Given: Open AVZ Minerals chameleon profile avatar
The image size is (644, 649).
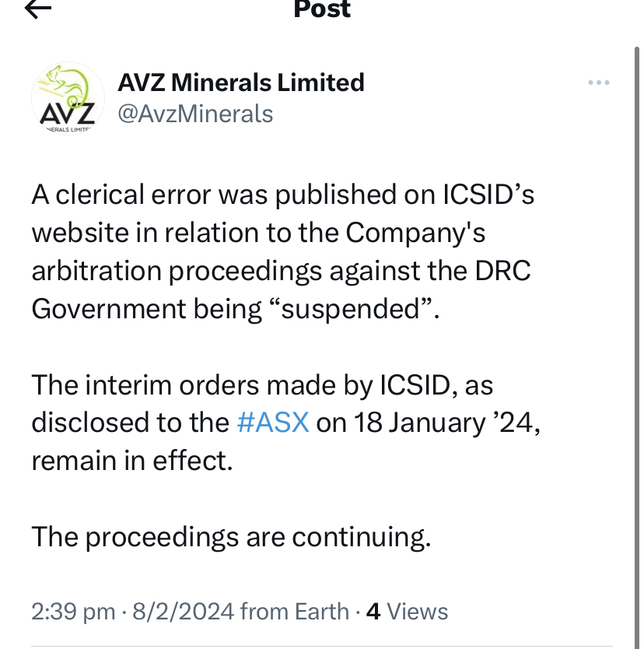Looking at the screenshot, I should [x=68, y=99].
